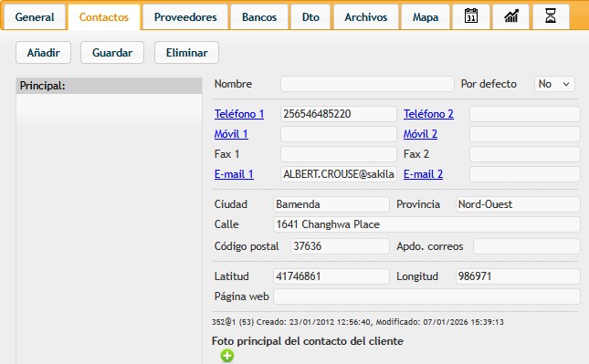Click the Móvil 2 link
Screen dimensions: 589x364
(x=420, y=134)
